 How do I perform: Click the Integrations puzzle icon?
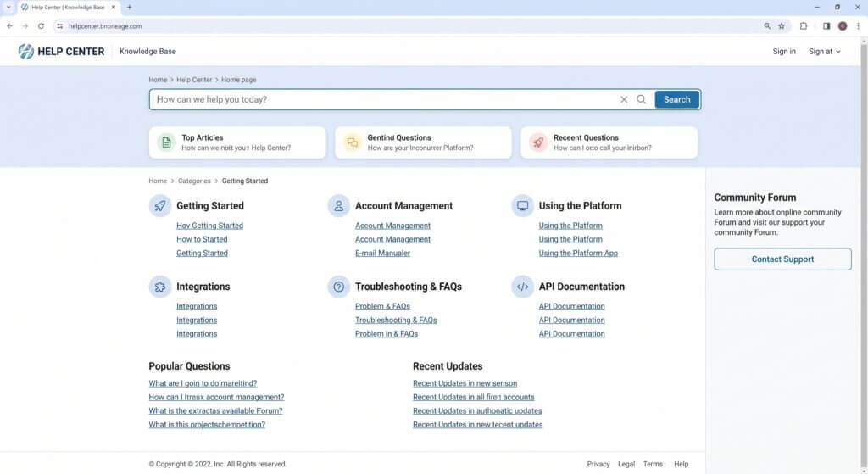pos(160,287)
